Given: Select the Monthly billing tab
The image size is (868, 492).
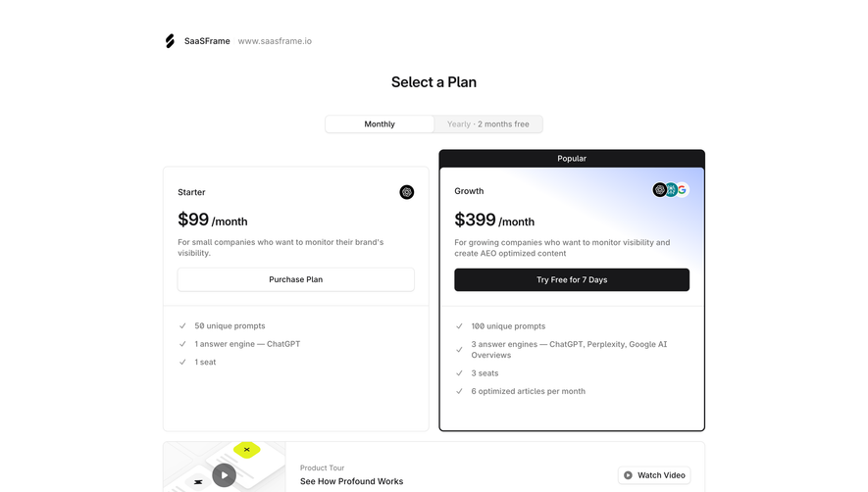Looking at the screenshot, I should (380, 123).
